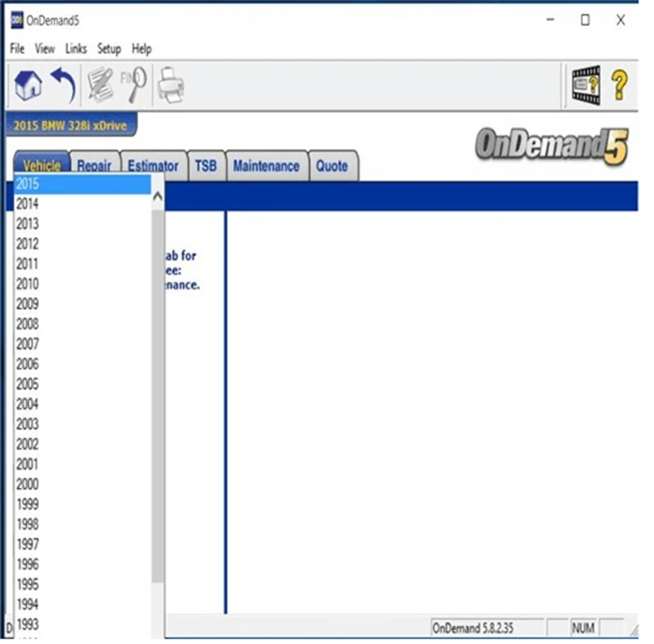Image resolution: width=654 pixels, height=644 pixels.
Task: Select year 2003 in the list
Action: click(x=83, y=424)
